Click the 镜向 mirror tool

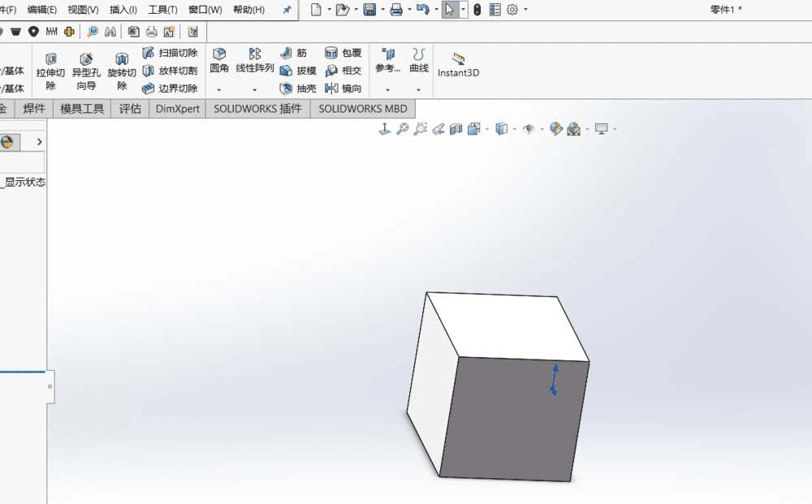[343, 88]
